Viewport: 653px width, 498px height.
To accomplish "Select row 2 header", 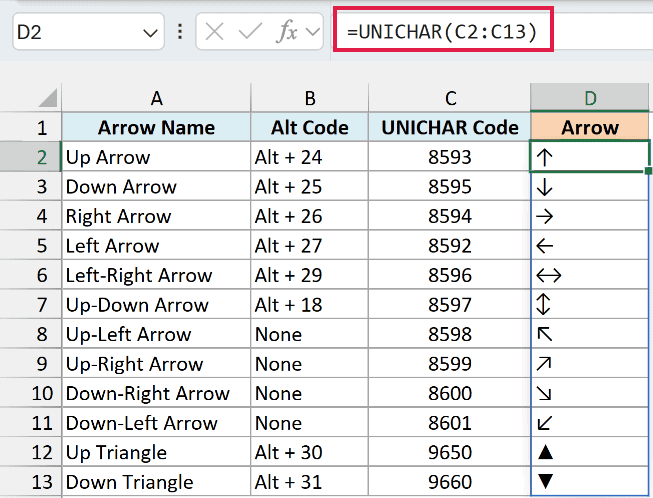I will 30,157.
